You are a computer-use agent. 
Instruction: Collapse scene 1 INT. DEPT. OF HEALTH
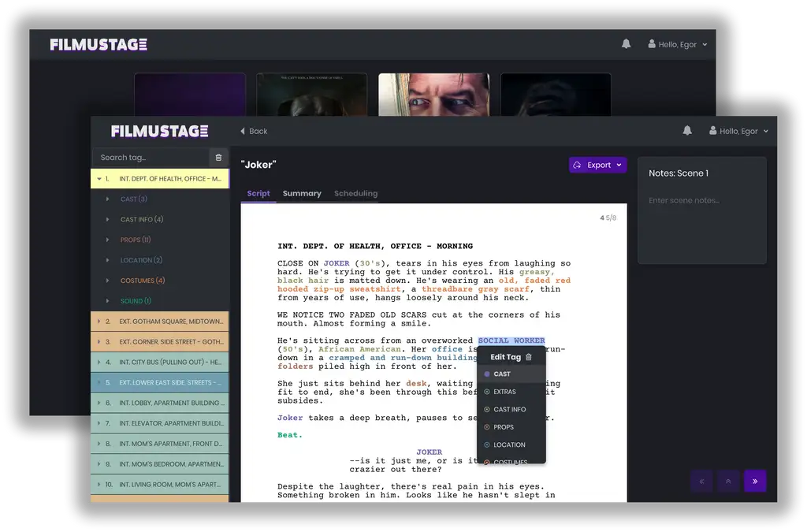click(x=99, y=179)
